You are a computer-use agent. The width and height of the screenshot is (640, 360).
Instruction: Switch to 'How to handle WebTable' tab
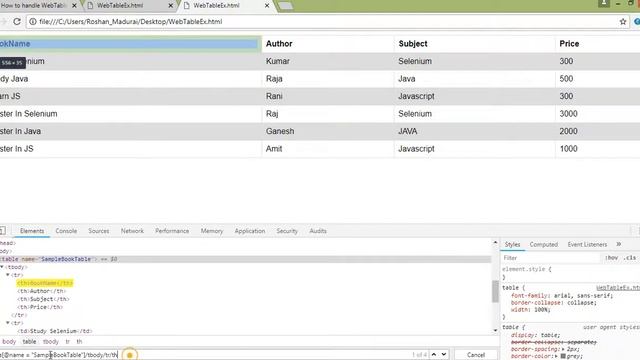(35, 6)
